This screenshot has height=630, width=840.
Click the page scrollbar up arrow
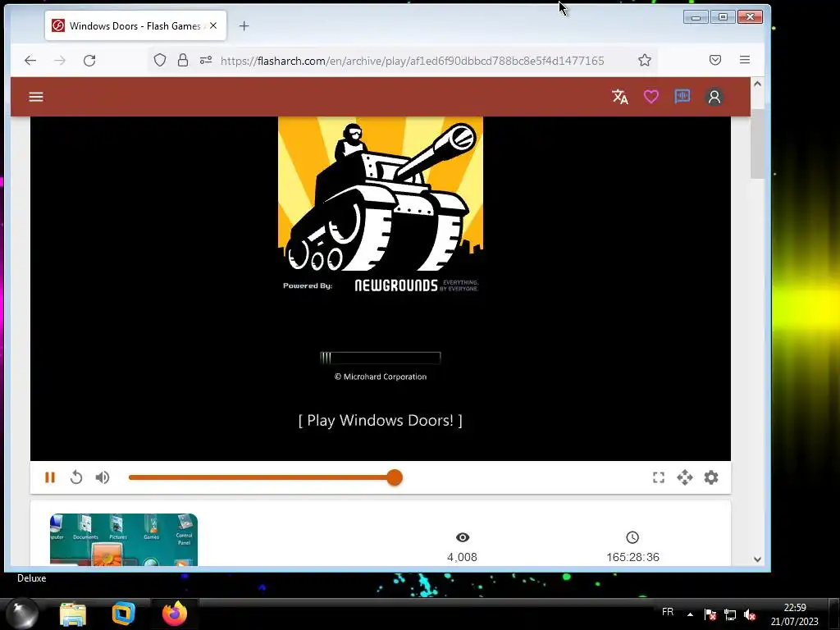pyautogui.click(x=757, y=84)
